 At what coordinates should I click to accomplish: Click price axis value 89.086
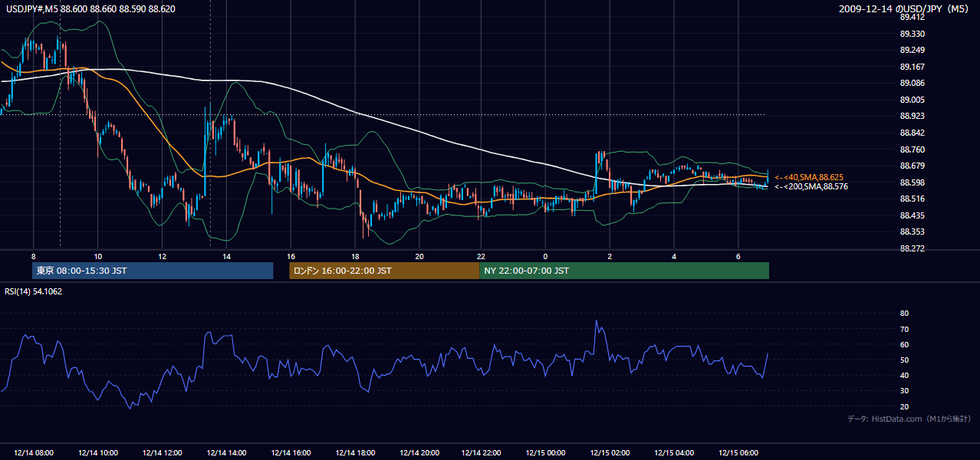coord(912,83)
